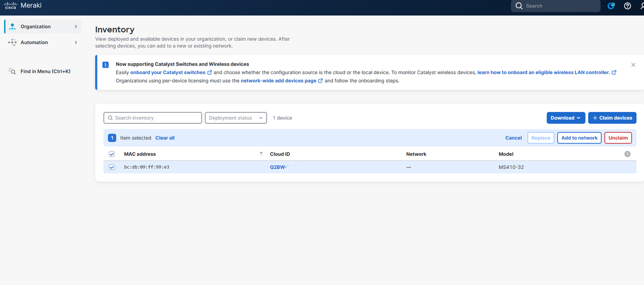This screenshot has height=285, width=644.
Task: Click the Claim devices button
Action: tap(612, 118)
